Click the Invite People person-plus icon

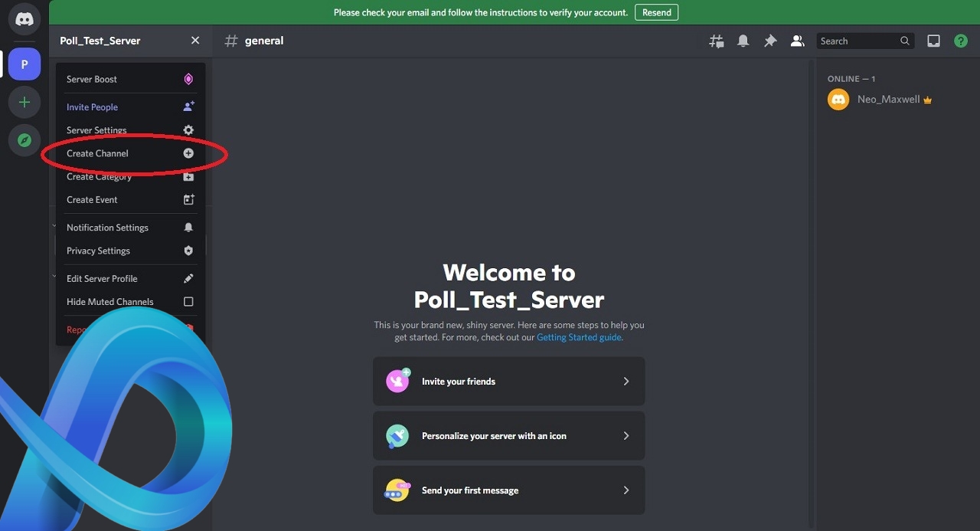pyautogui.click(x=188, y=107)
